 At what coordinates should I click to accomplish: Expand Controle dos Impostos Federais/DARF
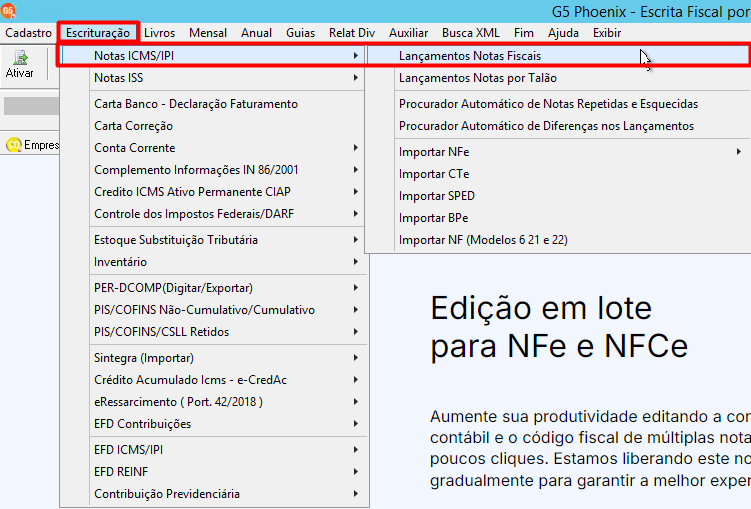point(213,214)
